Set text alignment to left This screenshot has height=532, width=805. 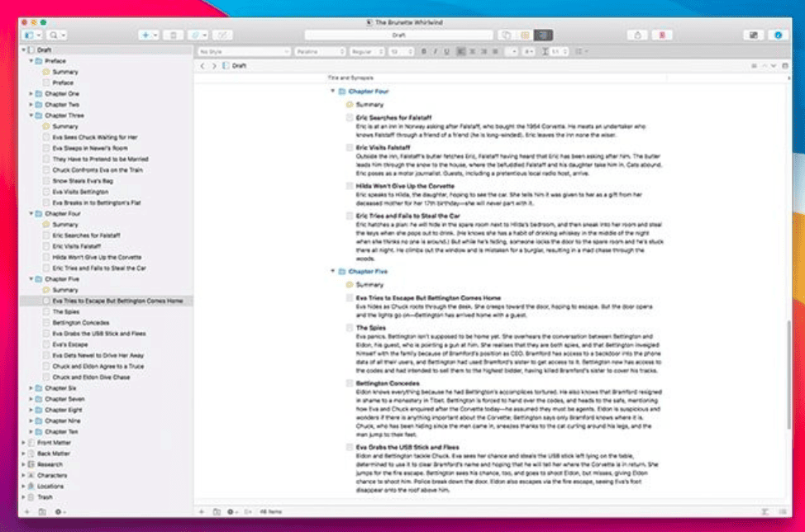[x=461, y=51]
